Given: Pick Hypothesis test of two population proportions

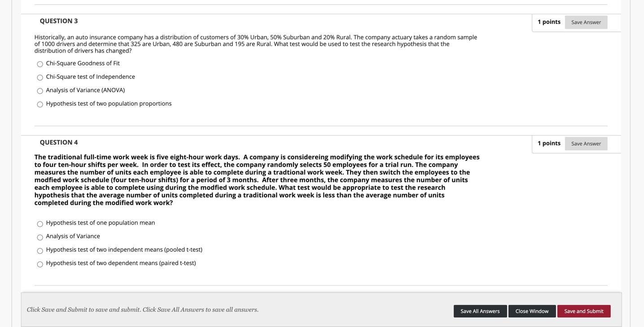Looking at the screenshot, I should [x=40, y=105].
